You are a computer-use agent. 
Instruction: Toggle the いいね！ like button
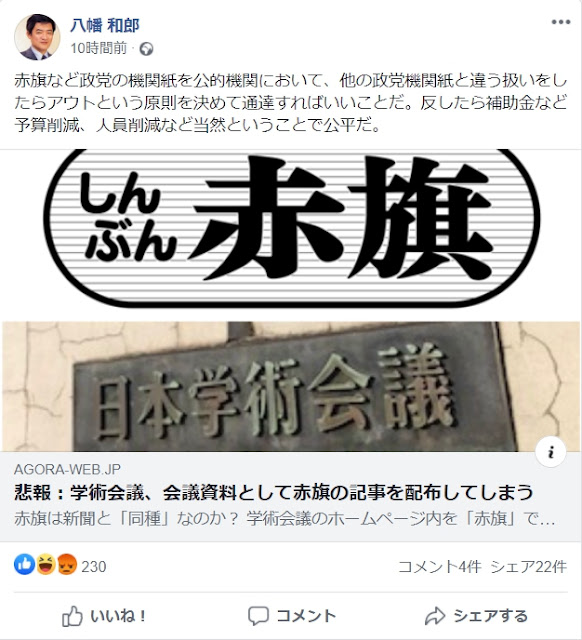tap(104, 616)
